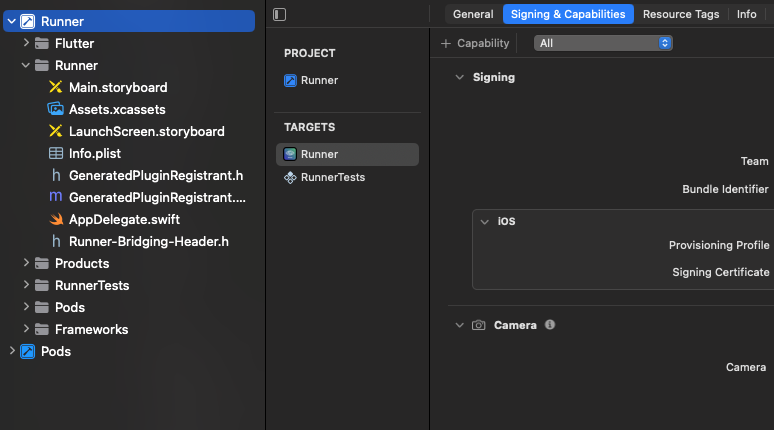Open the All configurations dropdown

coord(603,43)
